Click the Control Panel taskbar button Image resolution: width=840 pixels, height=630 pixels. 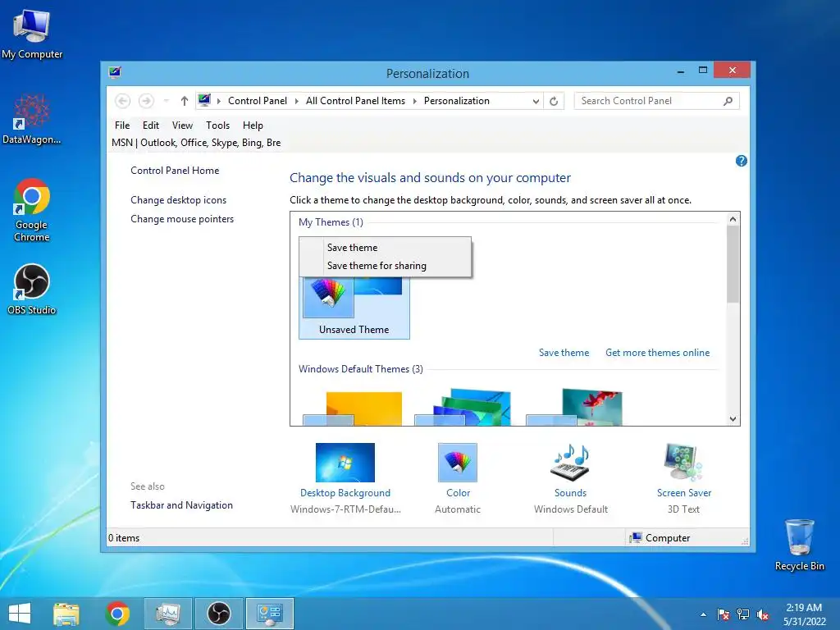point(269,614)
